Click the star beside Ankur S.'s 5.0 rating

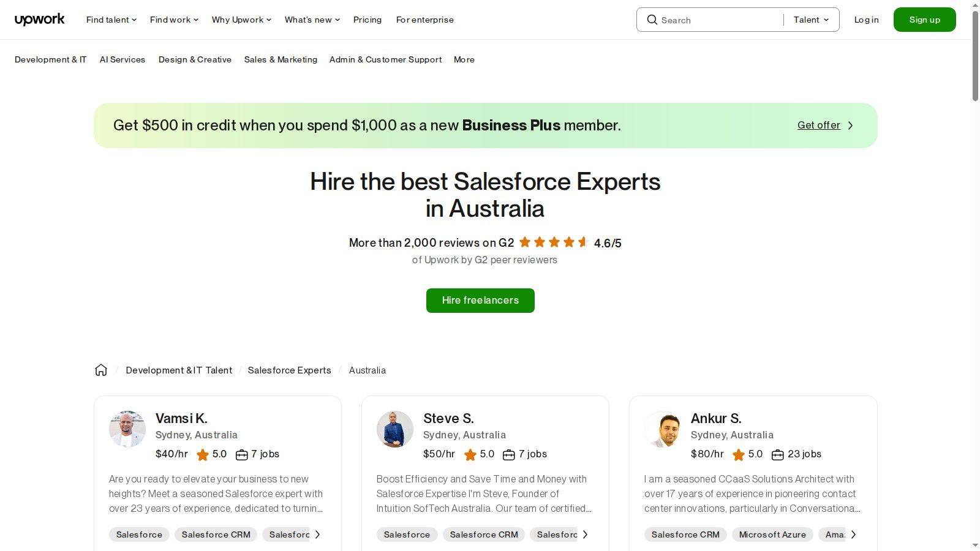coord(739,454)
